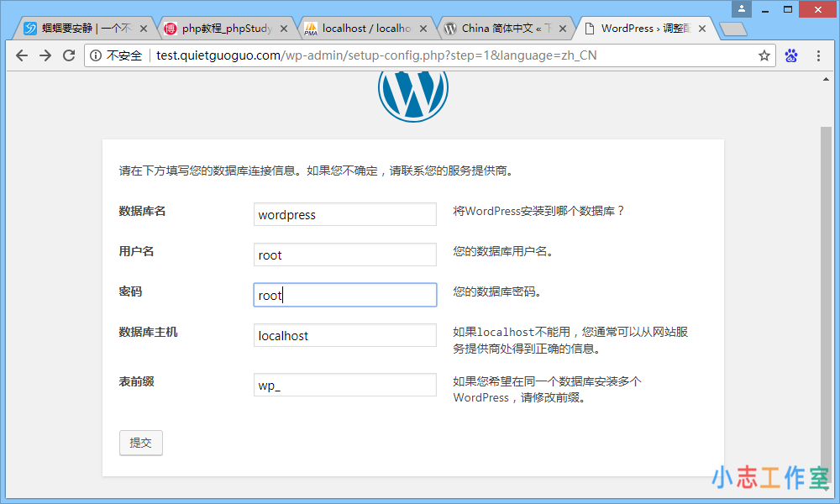Click the Baidu paw extension icon
Viewport: 840px width, 504px height.
coord(791,55)
